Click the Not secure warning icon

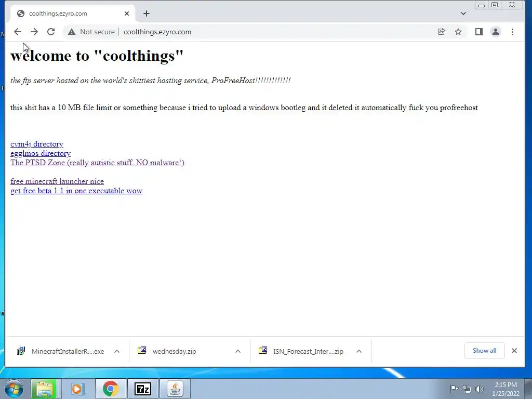coord(72,32)
